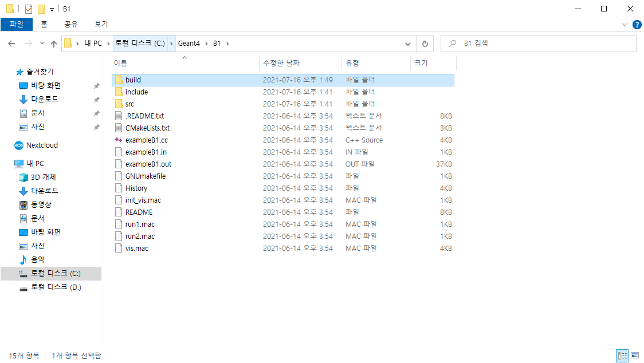This screenshot has width=644, height=363.
Task: Switch to large thumbnails view icon
Action: click(x=634, y=356)
